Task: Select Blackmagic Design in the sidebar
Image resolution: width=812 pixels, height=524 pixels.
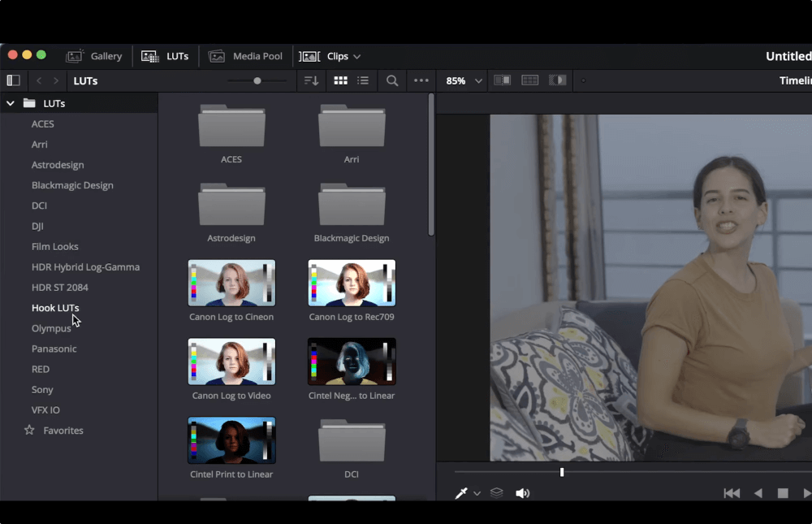Action: 72,185
